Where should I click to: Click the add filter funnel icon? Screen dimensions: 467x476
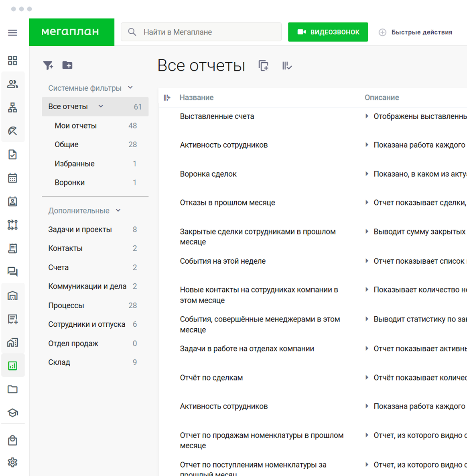click(x=48, y=65)
